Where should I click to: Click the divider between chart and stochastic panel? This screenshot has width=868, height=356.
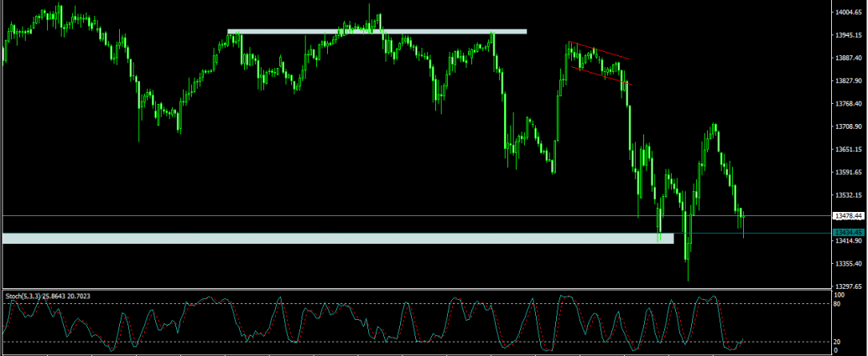click(415, 289)
